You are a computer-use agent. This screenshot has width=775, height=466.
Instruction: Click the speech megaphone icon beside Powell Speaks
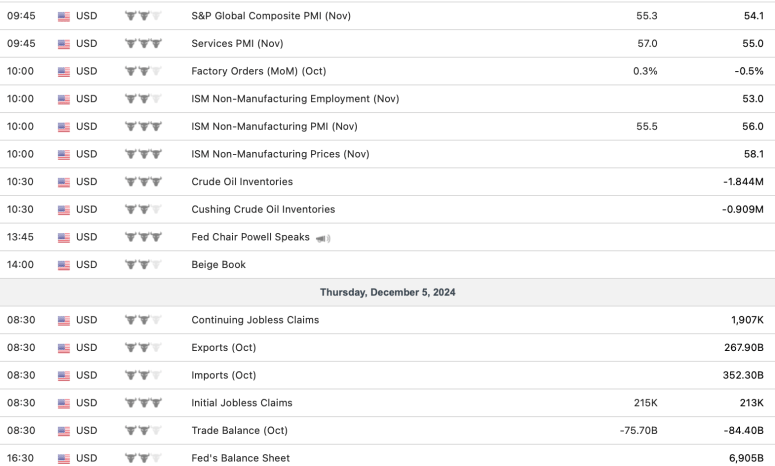[323, 239]
